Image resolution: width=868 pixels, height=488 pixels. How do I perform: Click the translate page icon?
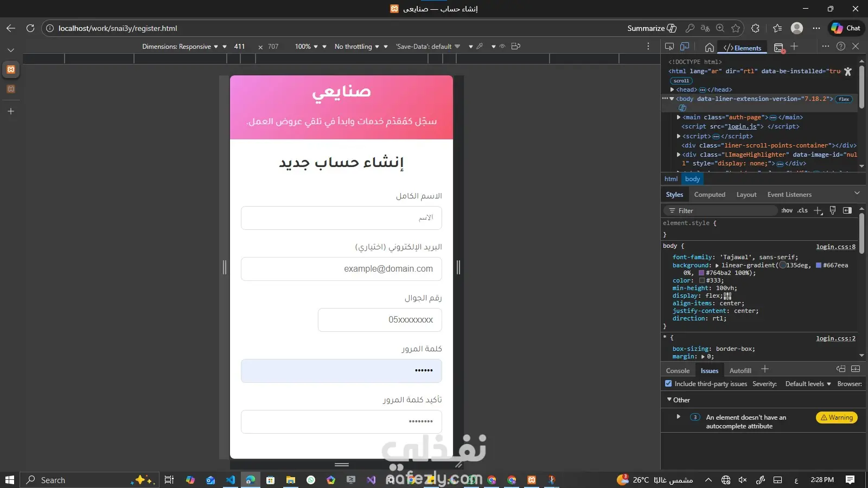coord(705,28)
